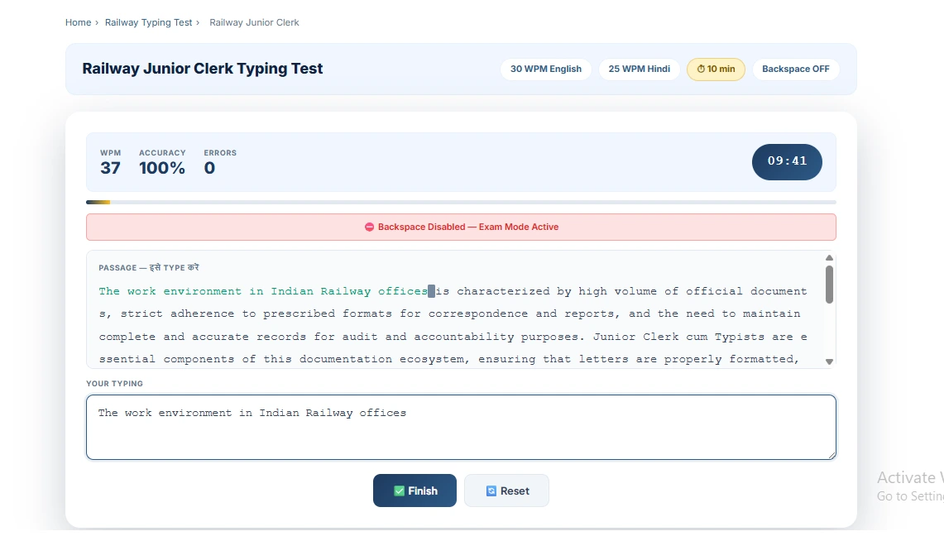Image resolution: width=944 pixels, height=560 pixels.
Task: Click the typing progress bar
Action: [461, 201]
